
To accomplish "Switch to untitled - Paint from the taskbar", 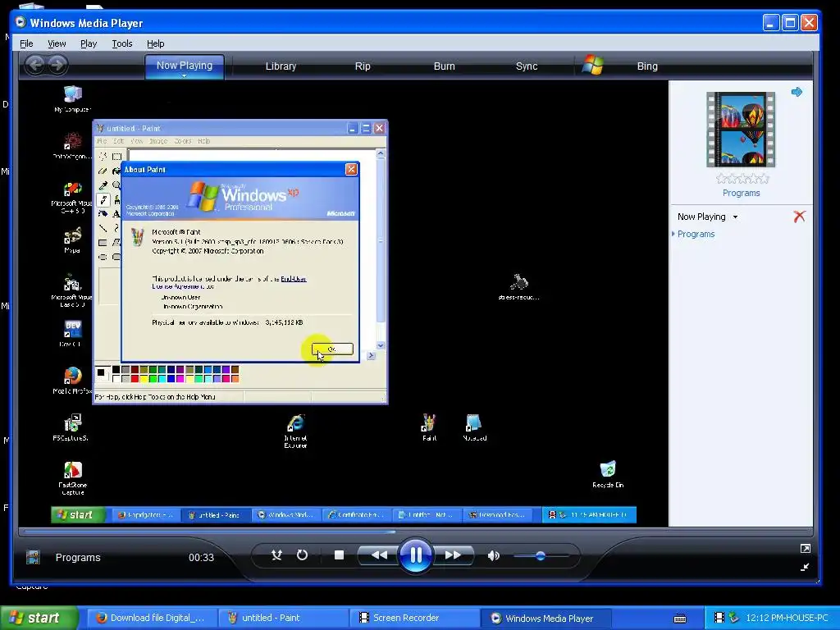I will point(282,618).
